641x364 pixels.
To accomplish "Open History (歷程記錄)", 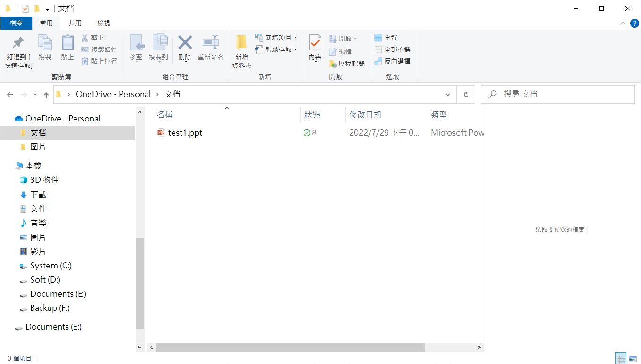I will coord(347,64).
